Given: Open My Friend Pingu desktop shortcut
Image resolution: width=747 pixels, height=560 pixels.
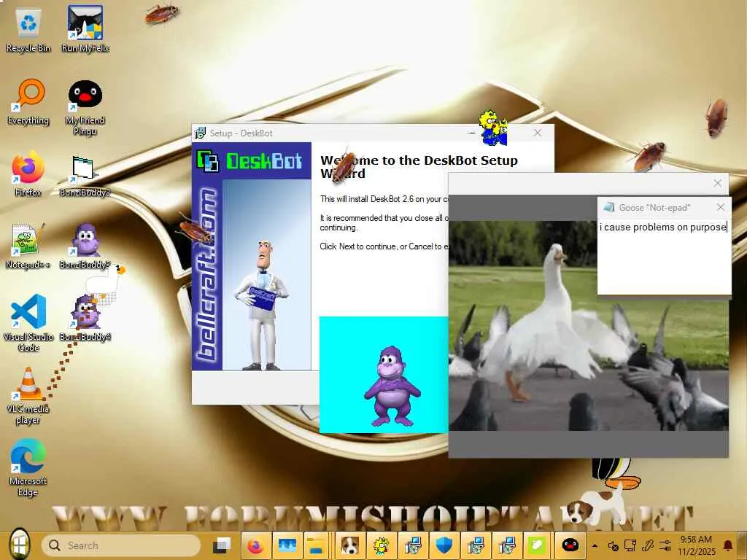Looking at the screenshot, I should [x=85, y=108].
